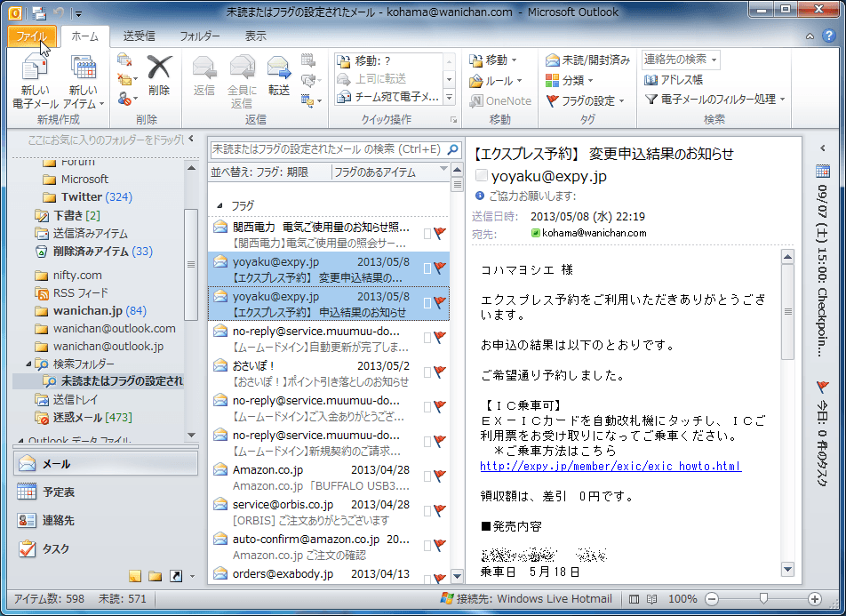
Task: Collapse navigation pane chevron
Action: pyautogui.click(x=191, y=139)
